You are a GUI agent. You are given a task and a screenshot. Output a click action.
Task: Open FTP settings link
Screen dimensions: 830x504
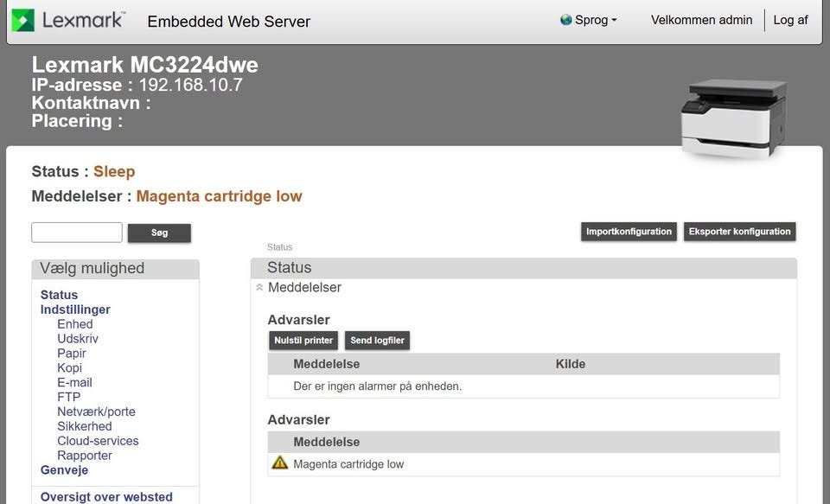coord(69,397)
